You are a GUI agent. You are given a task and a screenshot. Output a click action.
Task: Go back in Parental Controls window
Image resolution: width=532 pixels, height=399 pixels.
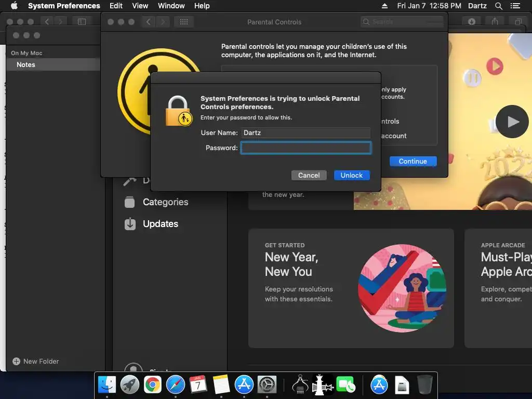[148, 22]
